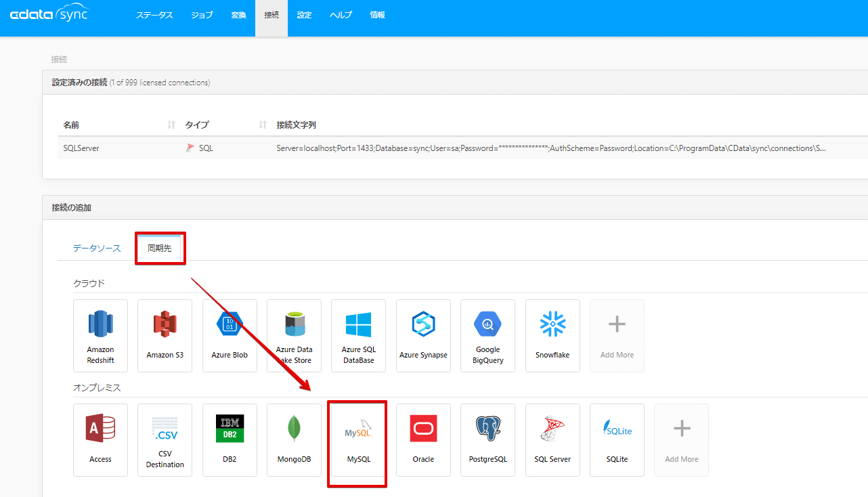Viewport: 868px width, 497px height.
Task: Pick the Snowflake destination icon
Action: 552,324
